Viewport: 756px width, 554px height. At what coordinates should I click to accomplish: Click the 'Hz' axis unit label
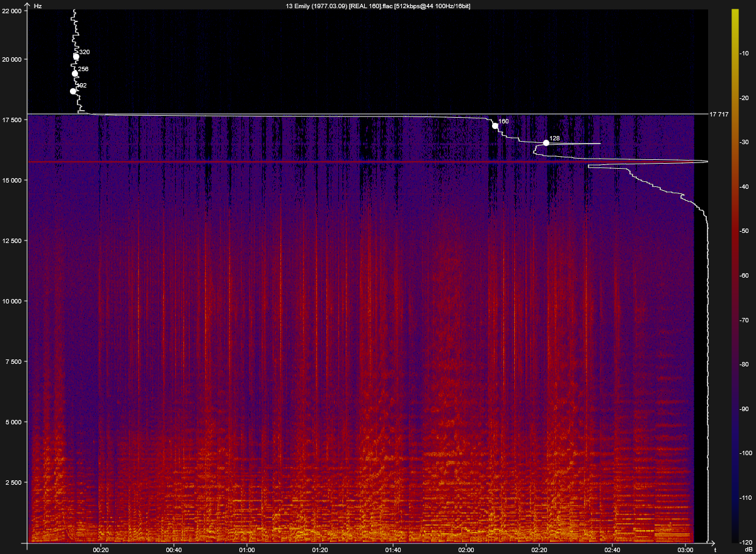(38, 6)
